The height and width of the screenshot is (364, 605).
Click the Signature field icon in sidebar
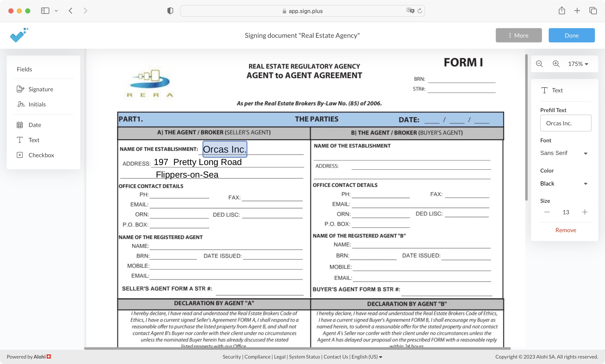coord(20,89)
